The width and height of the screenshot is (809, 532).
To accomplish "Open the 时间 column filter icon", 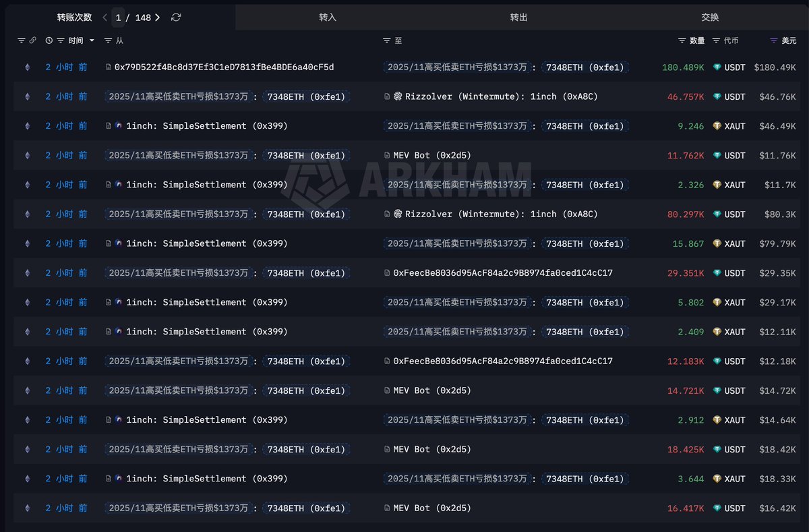I will 61,40.
